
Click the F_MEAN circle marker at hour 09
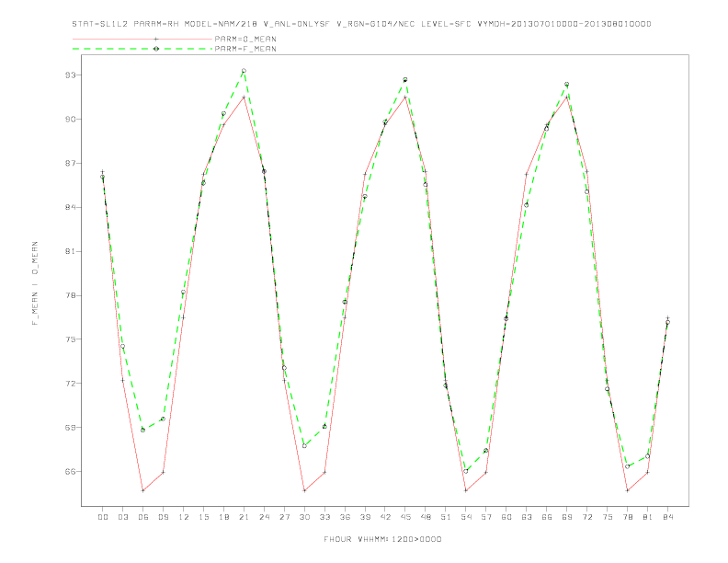click(163, 419)
